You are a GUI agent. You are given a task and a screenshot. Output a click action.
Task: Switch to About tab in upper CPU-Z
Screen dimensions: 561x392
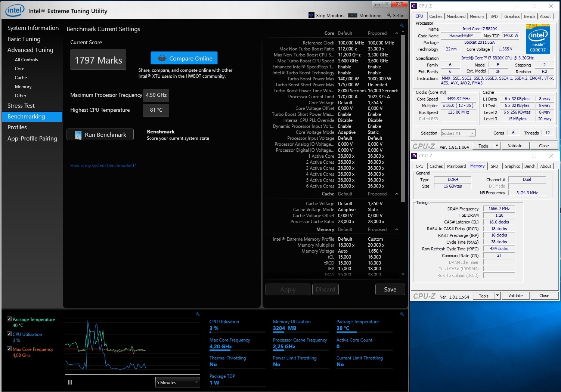click(545, 16)
